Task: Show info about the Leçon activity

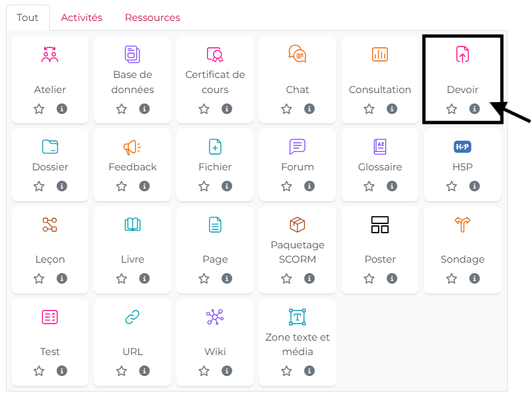Action: click(62, 279)
